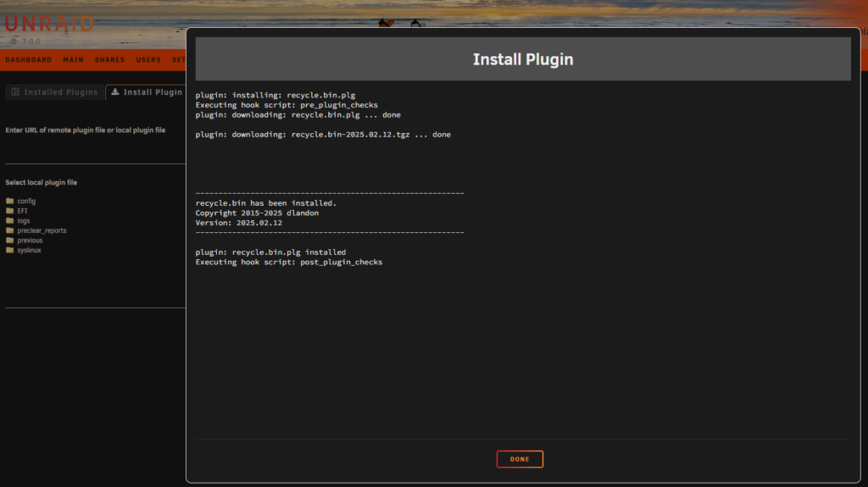Click the Unraid logo
The image size is (868, 487).
click(x=48, y=24)
